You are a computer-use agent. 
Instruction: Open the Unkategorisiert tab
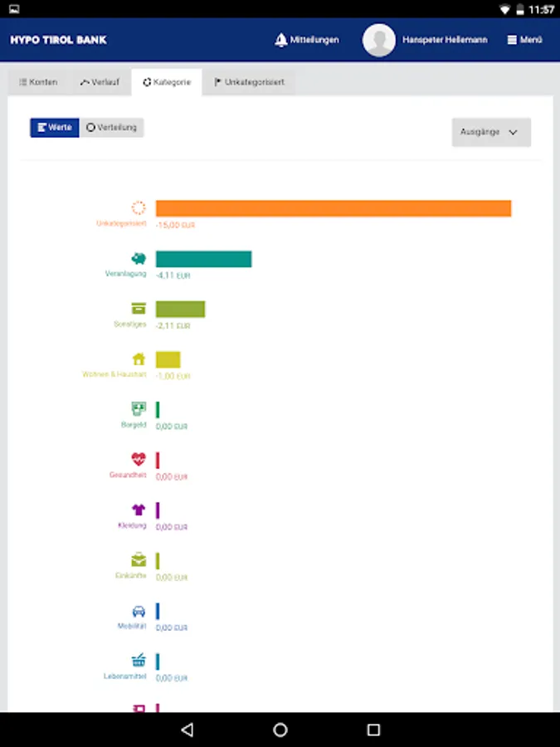[x=249, y=82]
